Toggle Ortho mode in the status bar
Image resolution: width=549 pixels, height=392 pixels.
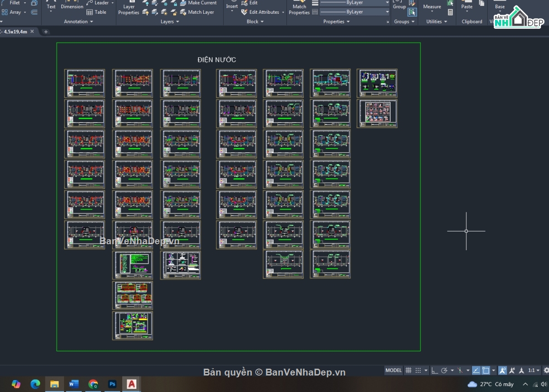(434, 371)
